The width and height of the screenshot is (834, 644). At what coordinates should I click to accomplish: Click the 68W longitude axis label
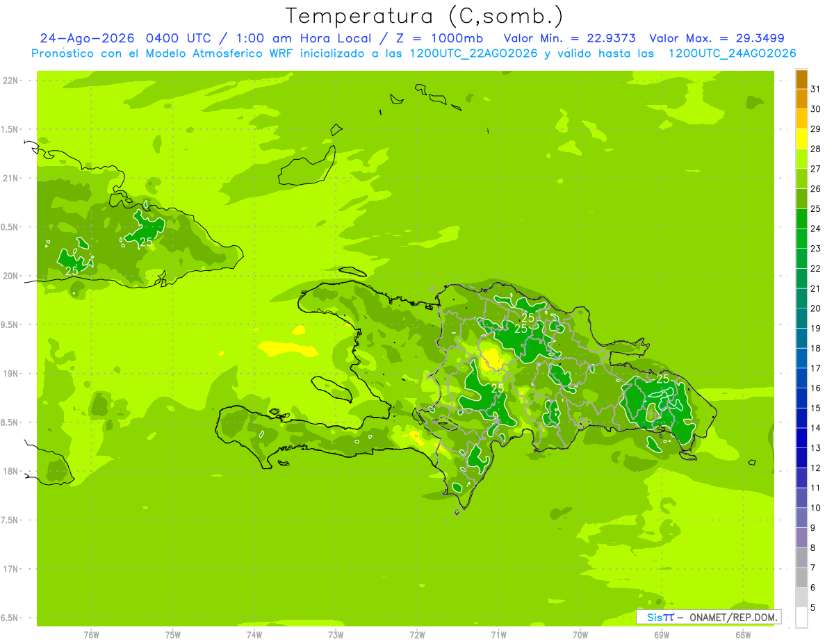point(743,635)
